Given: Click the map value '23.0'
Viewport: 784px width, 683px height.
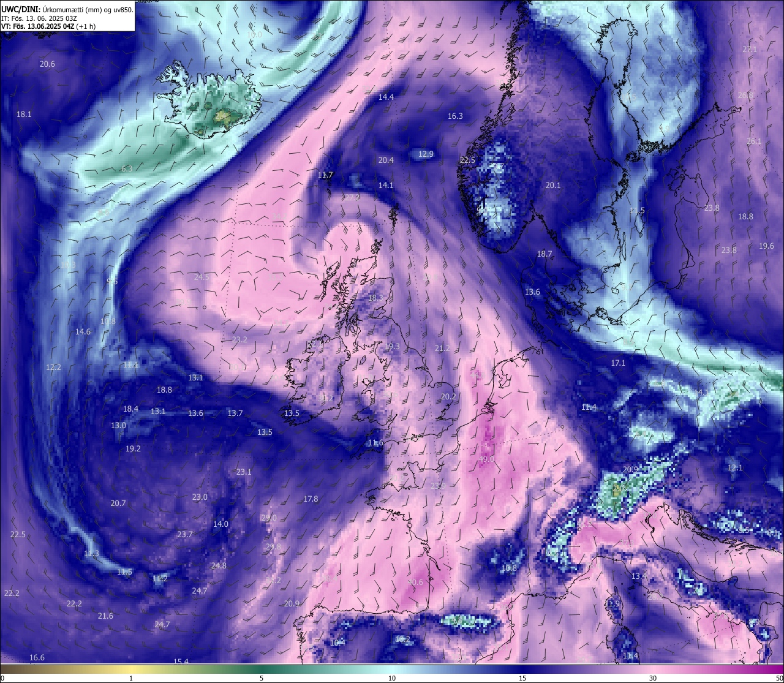Looking at the screenshot, I should (x=200, y=497).
